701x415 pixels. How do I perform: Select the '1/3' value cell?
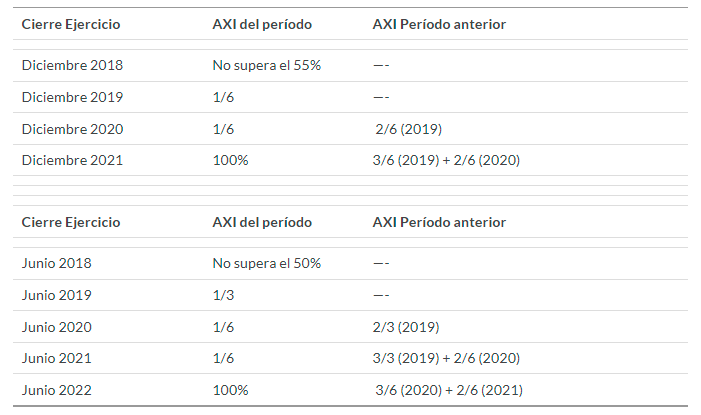(x=223, y=295)
